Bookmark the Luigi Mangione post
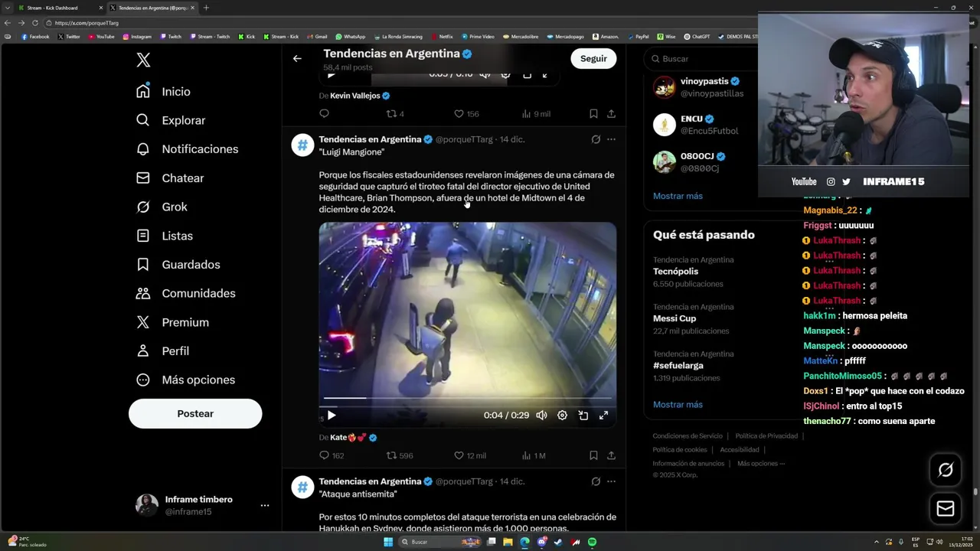Viewport: 980px width, 551px height. (x=593, y=455)
